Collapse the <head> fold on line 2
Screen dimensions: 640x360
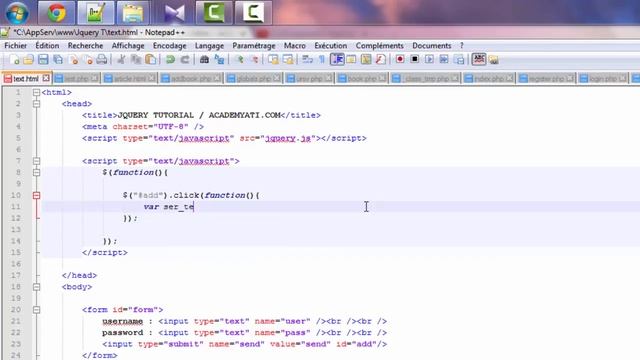coord(36,104)
